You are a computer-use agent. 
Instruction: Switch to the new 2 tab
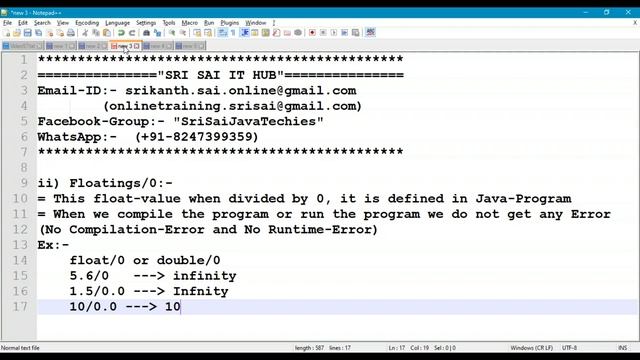(93, 46)
